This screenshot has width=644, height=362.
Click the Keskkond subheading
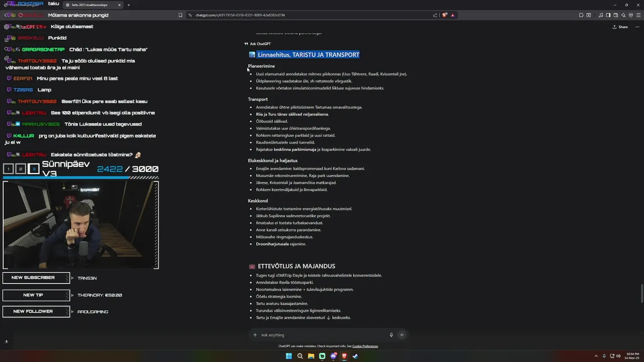(x=258, y=201)
